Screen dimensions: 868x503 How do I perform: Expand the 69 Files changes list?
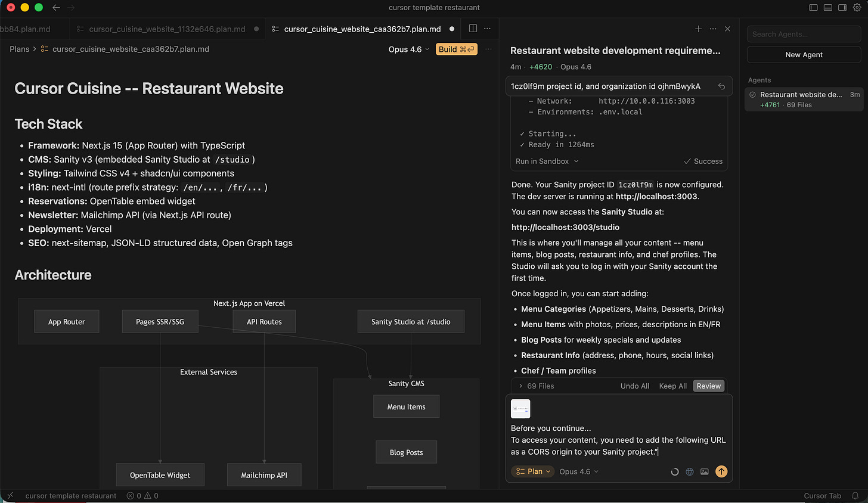[x=537, y=386]
